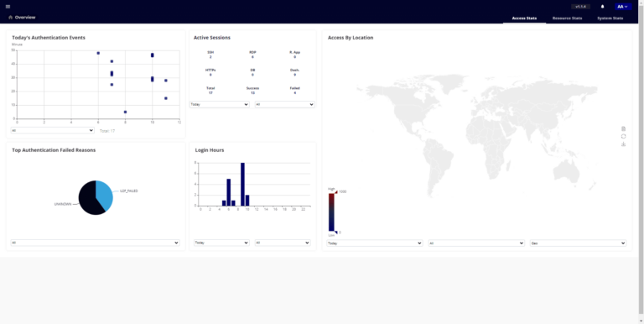The width and height of the screenshot is (644, 324).
Task: Click the SSH session count
Action: tap(210, 57)
